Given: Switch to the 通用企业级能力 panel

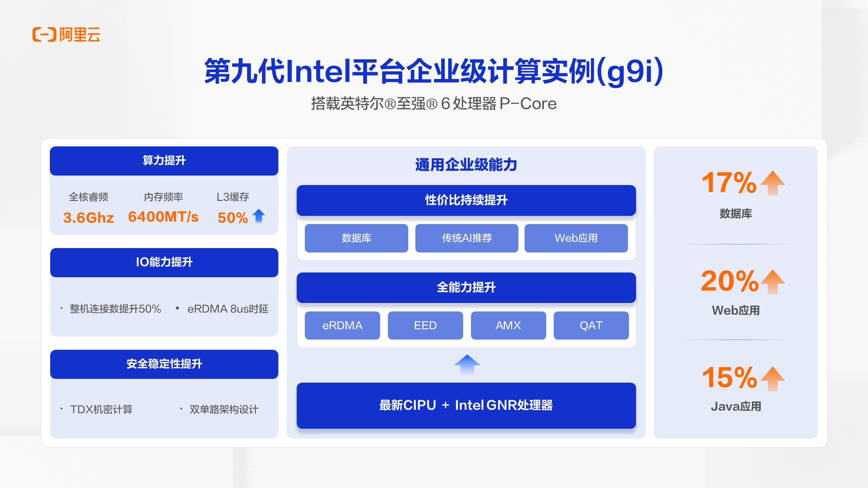Looking at the screenshot, I should click(466, 165).
